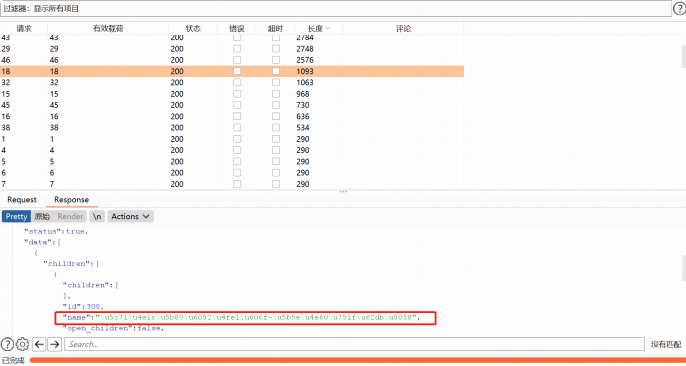Go to previous search match arrow

point(39,345)
